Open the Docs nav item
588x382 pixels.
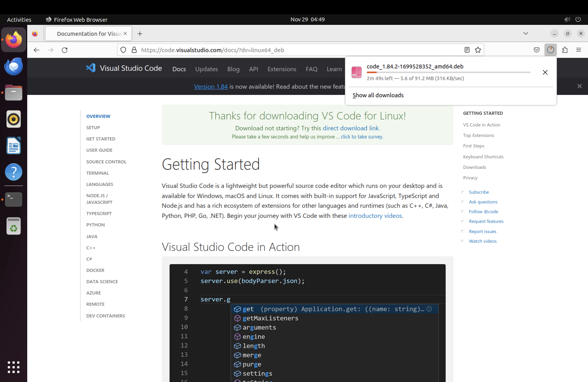click(x=179, y=69)
